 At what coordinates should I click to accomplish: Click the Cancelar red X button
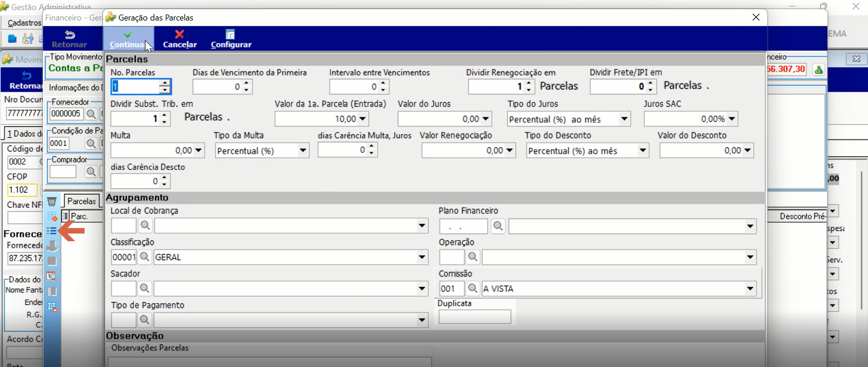179,39
